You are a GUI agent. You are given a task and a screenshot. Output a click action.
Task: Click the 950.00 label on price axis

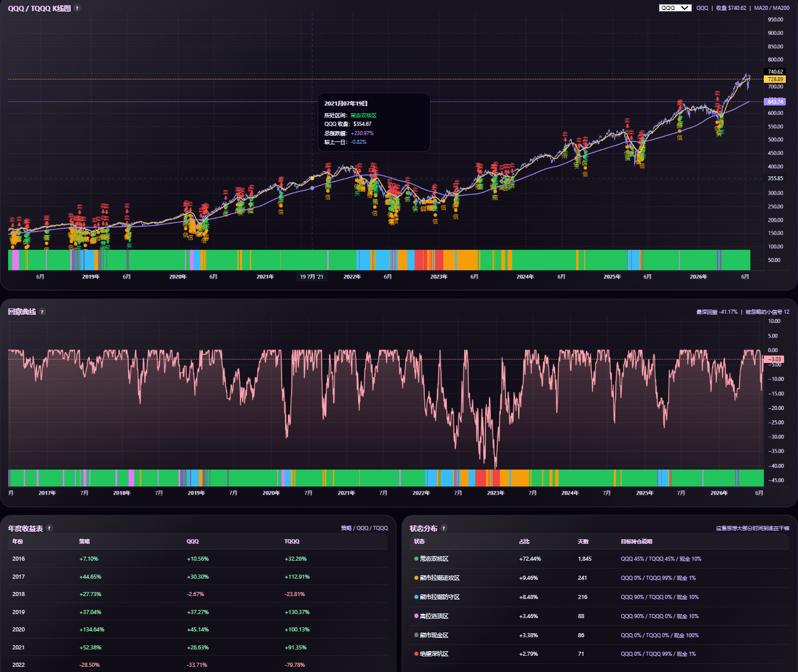click(775, 20)
